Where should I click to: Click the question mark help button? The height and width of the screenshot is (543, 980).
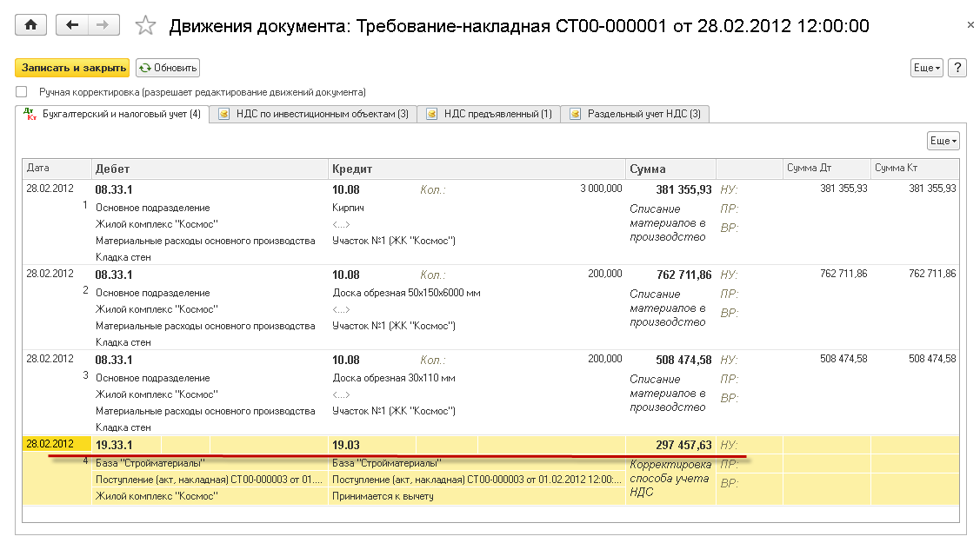click(957, 68)
